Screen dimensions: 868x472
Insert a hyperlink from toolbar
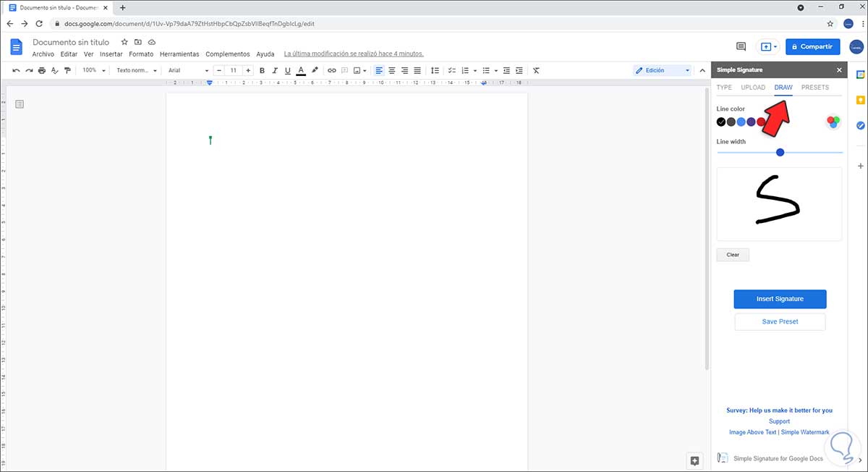tap(332, 70)
